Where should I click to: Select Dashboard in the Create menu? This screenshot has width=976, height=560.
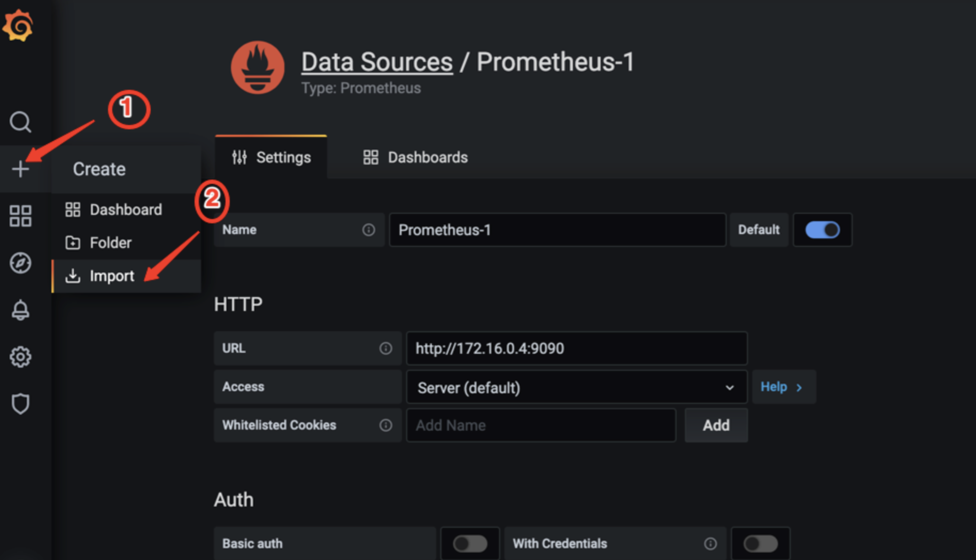126,209
